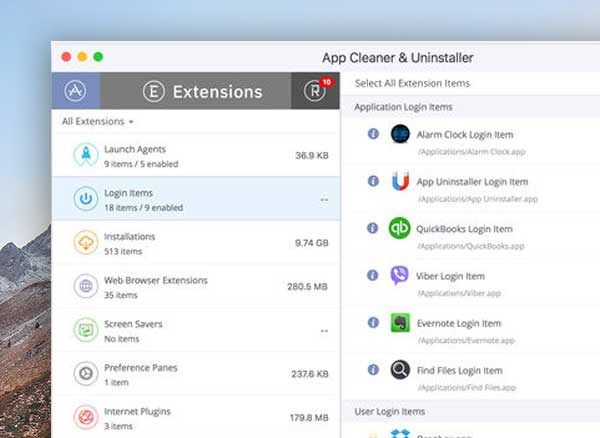Show info for Evernote Login Item

tap(373, 322)
